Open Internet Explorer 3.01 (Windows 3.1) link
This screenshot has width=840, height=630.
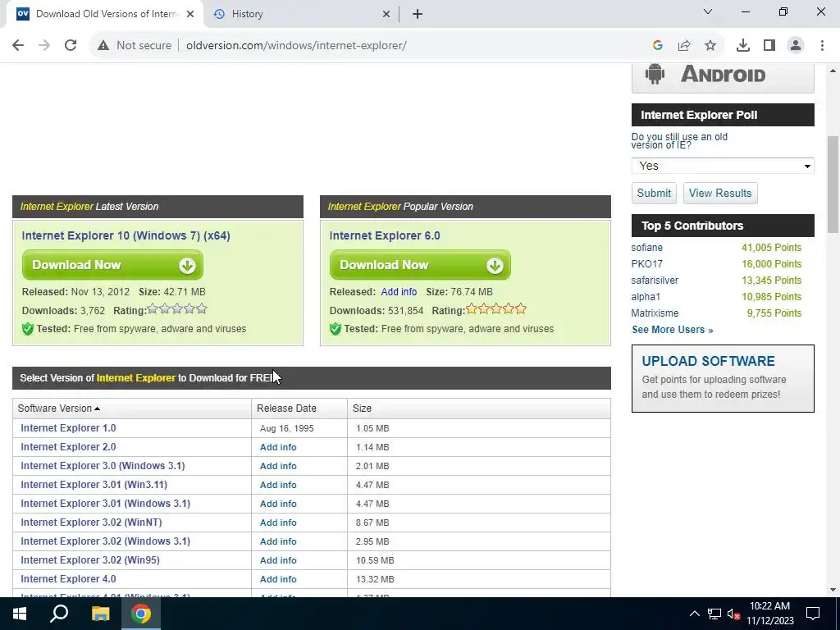tap(106, 504)
